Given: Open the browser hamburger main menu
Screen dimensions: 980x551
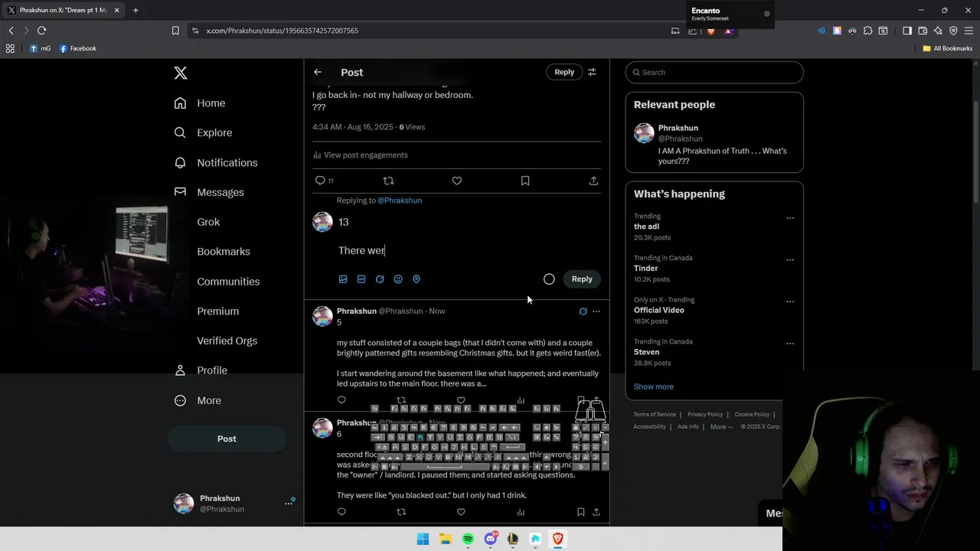Looking at the screenshot, I should click(x=969, y=31).
